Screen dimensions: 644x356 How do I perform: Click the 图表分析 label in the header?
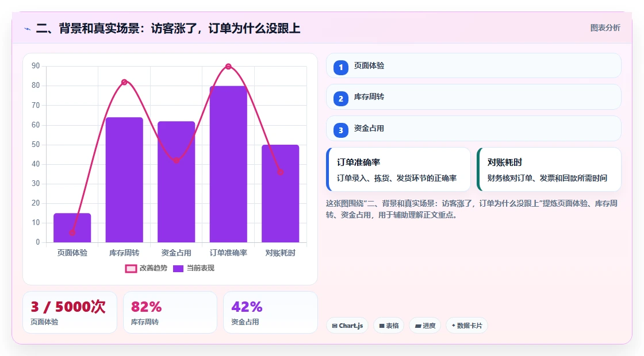click(605, 28)
